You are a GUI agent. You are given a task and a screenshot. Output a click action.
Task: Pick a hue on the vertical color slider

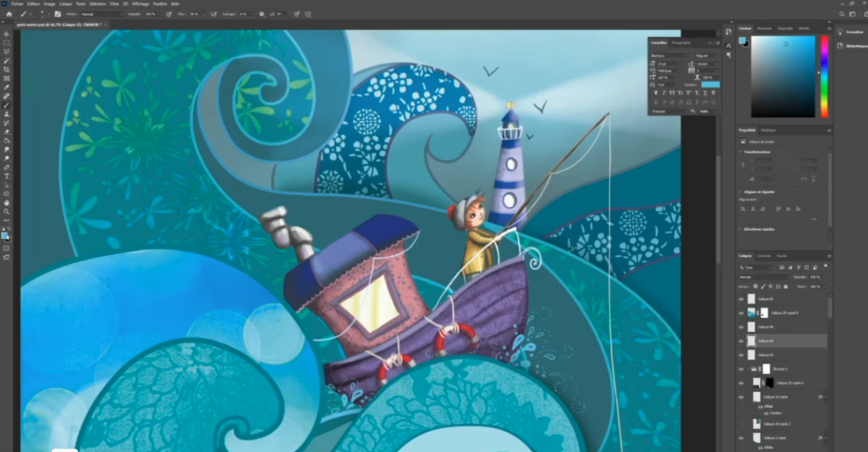coord(824,75)
